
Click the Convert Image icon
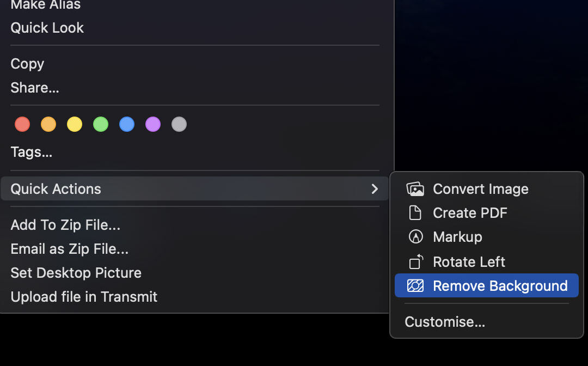pyautogui.click(x=415, y=189)
